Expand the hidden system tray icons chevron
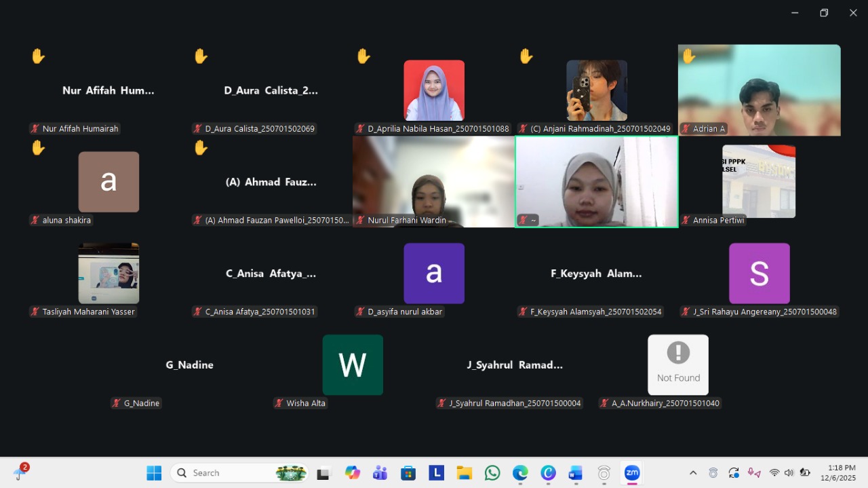The image size is (868, 488). (x=692, y=473)
